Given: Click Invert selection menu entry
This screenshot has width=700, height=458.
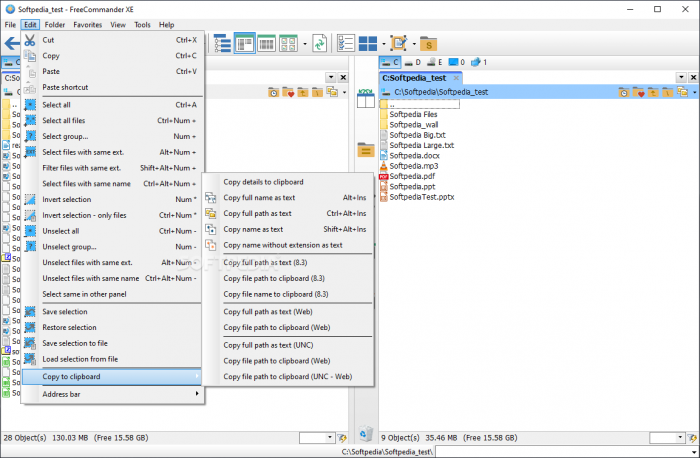Looking at the screenshot, I should coord(69,199).
